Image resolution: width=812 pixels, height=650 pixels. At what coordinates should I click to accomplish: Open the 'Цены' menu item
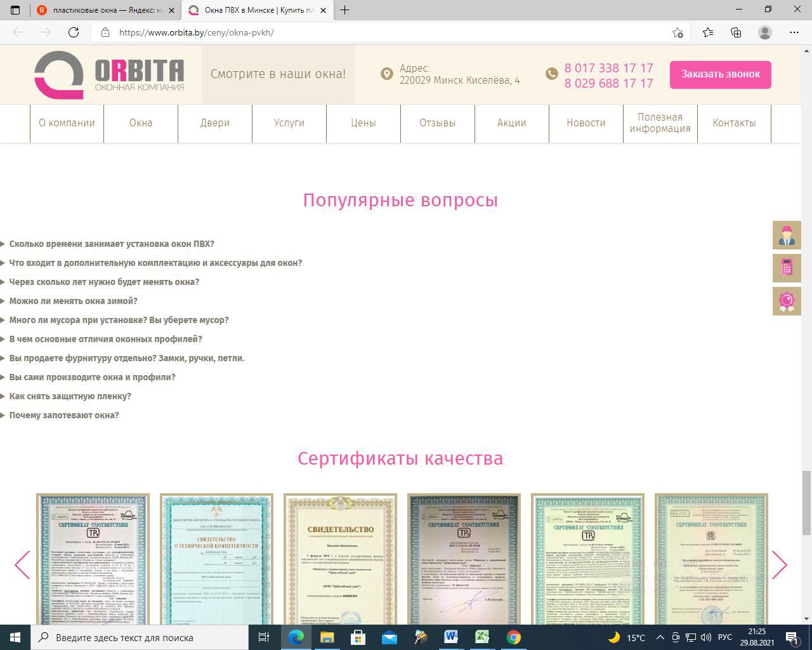click(363, 123)
